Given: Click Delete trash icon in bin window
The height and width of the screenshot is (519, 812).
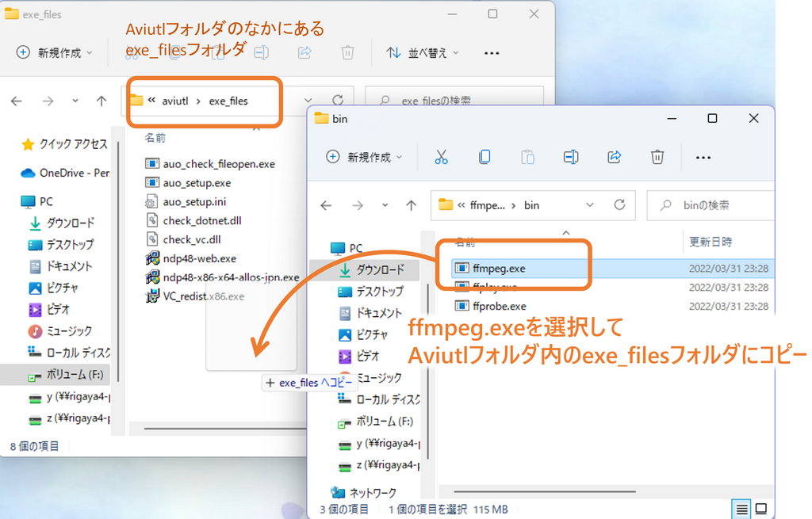Looking at the screenshot, I should [657, 157].
